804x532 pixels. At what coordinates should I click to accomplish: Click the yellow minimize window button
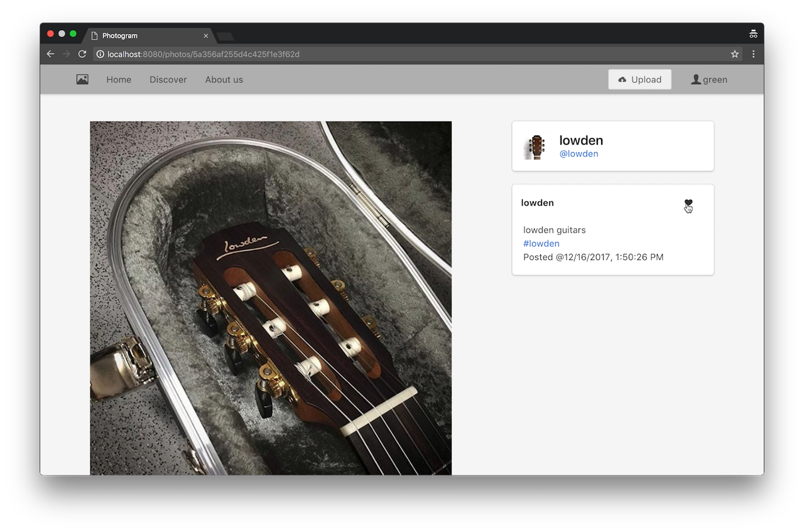(x=62, y=34)
